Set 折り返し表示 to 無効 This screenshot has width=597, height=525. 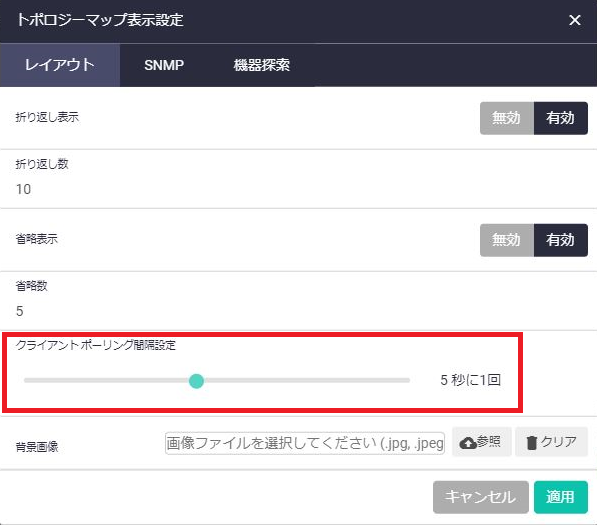507,118
